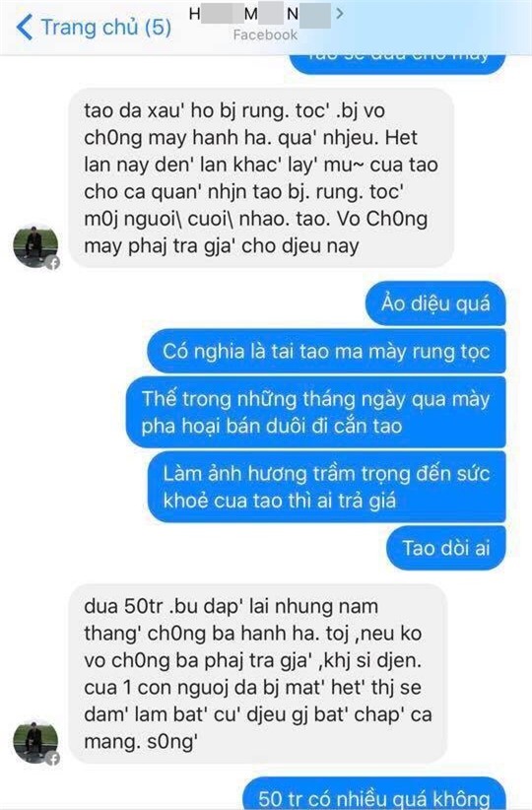Select the '50 tr có nhiều quá không' bubble

[x=374, y=794]
